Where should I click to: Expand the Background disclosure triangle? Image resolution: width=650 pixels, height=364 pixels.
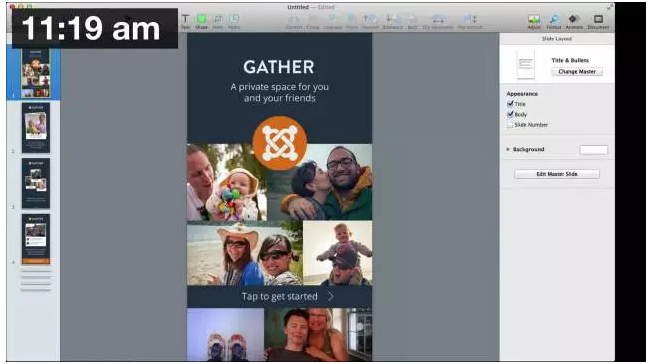[508, 149]
